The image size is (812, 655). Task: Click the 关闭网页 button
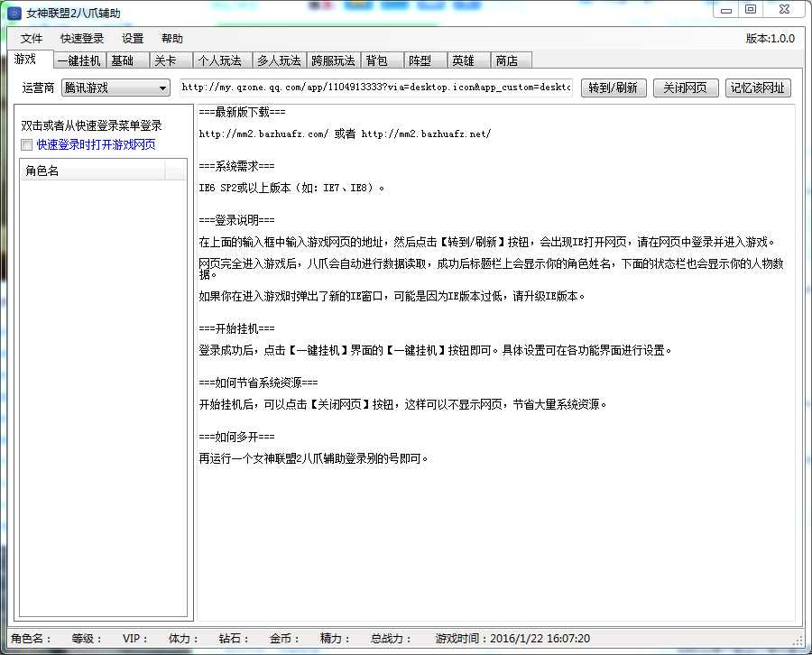(x=686, y=88)
